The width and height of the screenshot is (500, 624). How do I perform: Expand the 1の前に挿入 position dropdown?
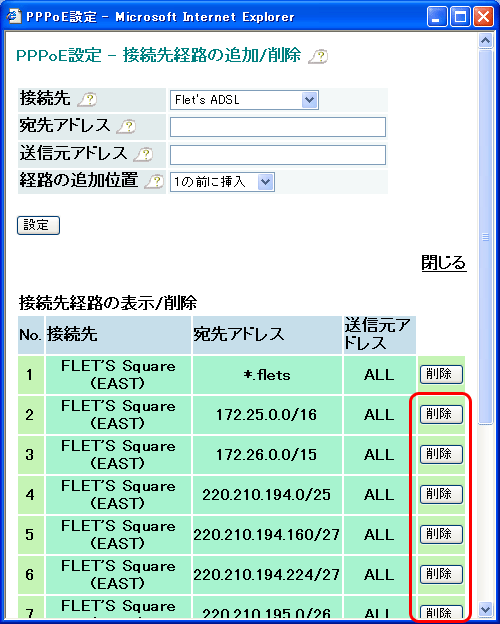coord(222,182)
